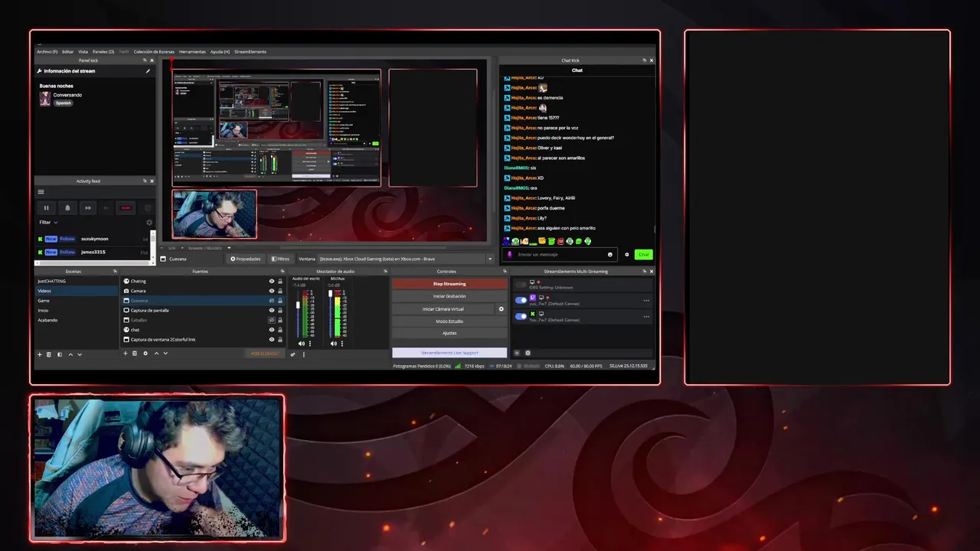
Task: Expand the Filter dropdown in the Activity feed
Action: [x=49, y=223]
